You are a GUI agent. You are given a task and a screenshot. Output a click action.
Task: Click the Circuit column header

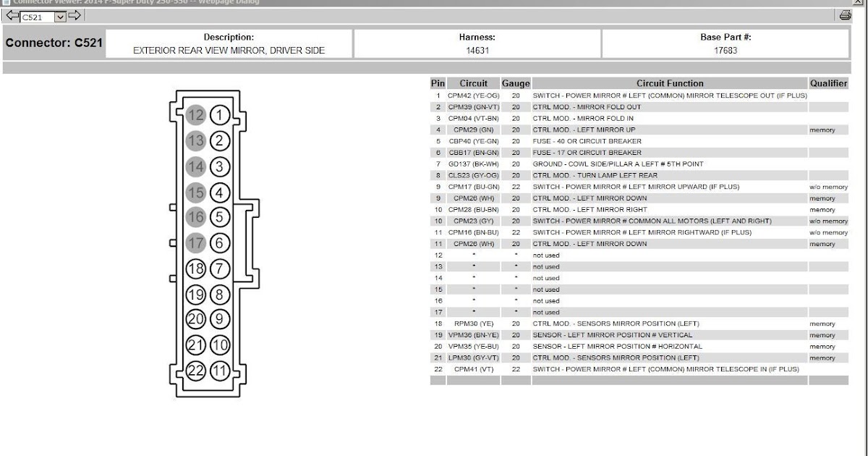point(474,84)
